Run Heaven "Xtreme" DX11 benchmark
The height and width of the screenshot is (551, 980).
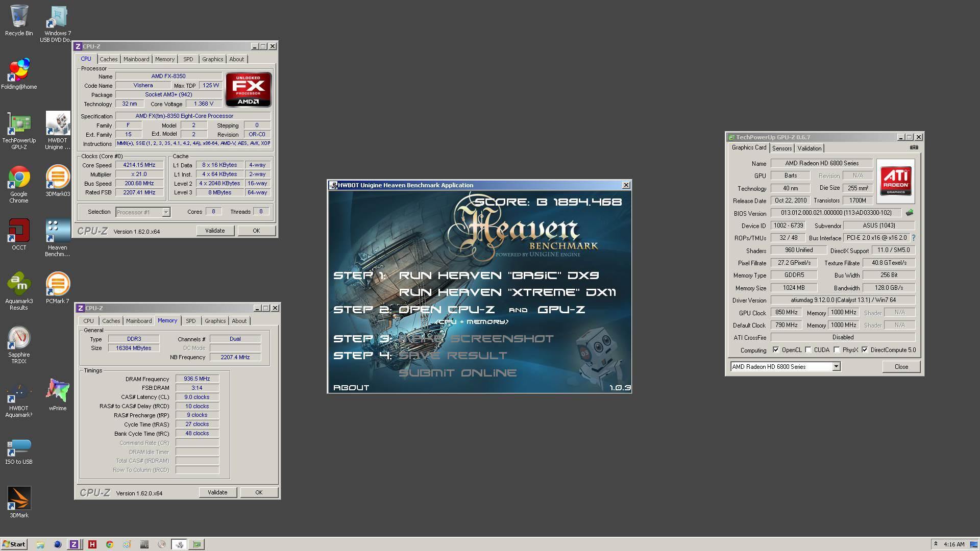point(507,292)
